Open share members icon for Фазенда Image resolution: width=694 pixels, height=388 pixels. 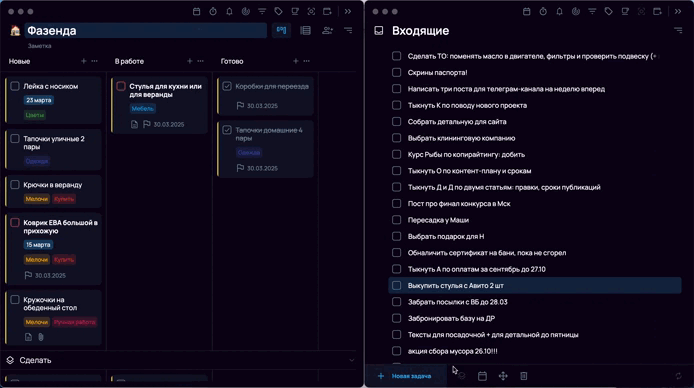[x=328, y=30]
